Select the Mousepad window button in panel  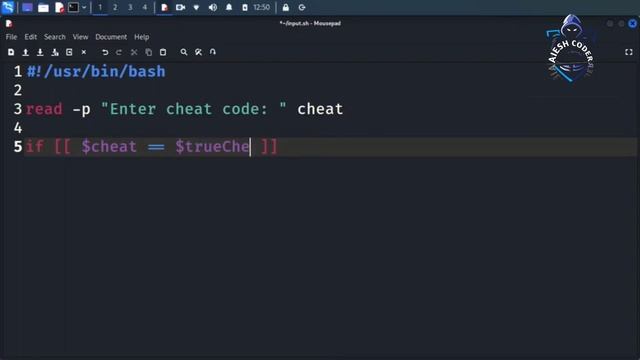[x=164, y=7]
